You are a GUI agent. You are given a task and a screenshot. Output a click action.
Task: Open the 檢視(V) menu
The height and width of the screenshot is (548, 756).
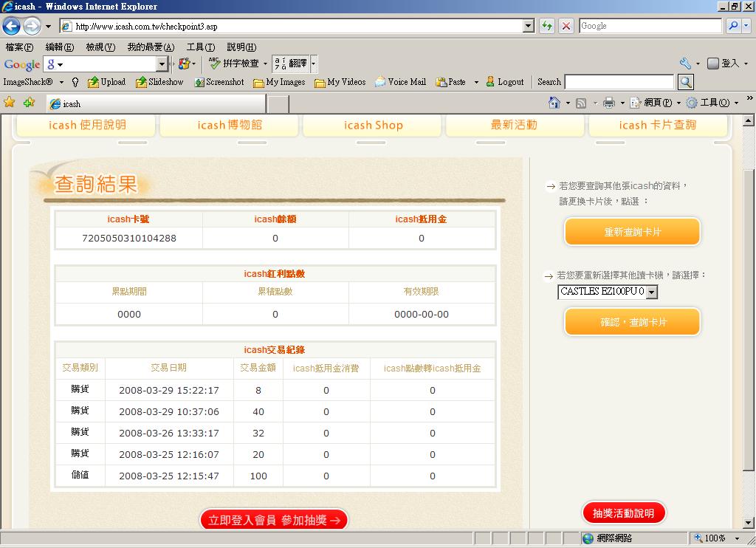(x=100, y=47)
